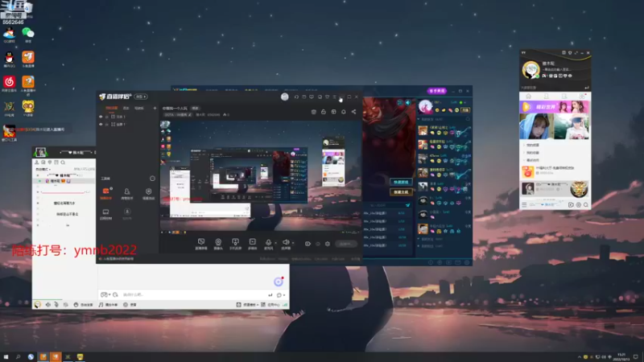Screen dimensions: 644x362
Task: Open the message icon in streaming title bar
Action: (312, 97)
